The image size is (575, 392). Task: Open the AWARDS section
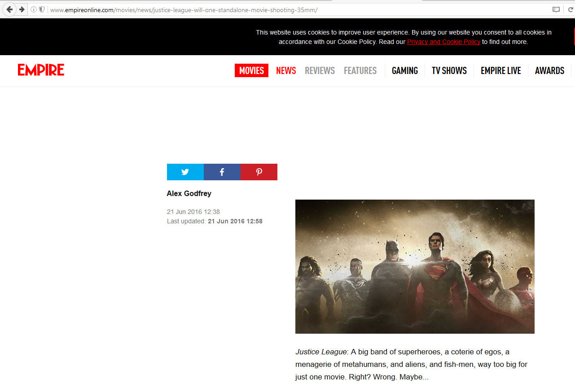(x=549, y=70)
